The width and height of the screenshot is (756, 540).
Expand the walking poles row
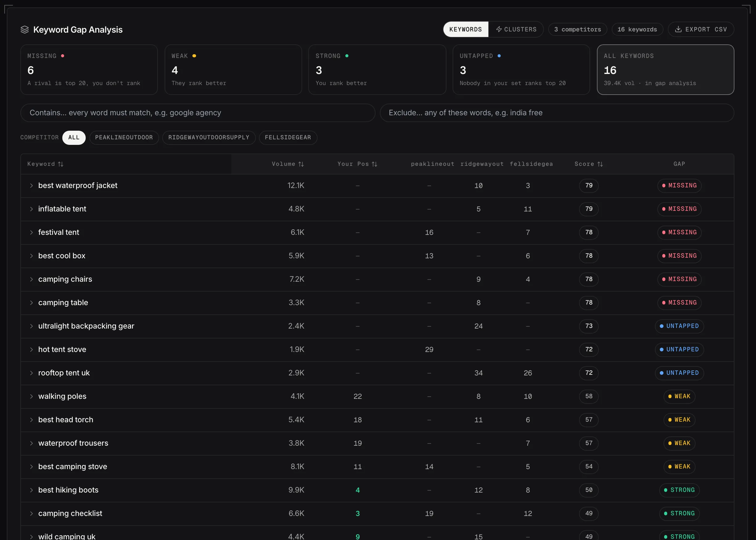click(31, 396)
